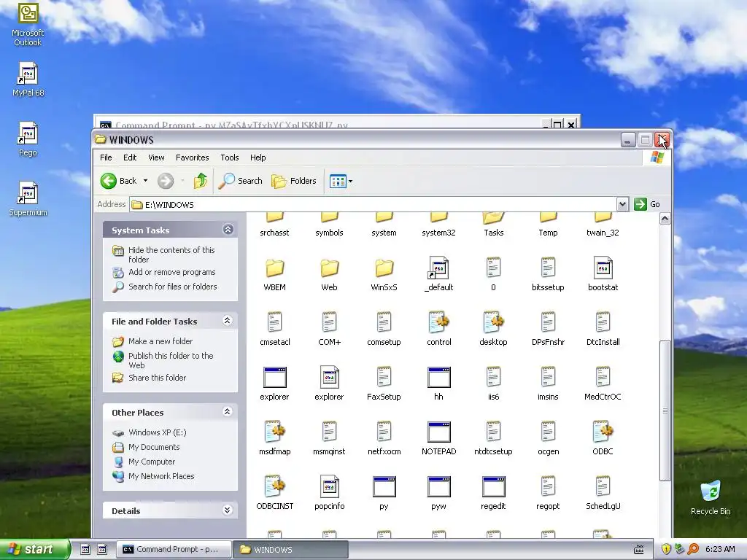Select the system32 folder

click(x=438, y=225)
